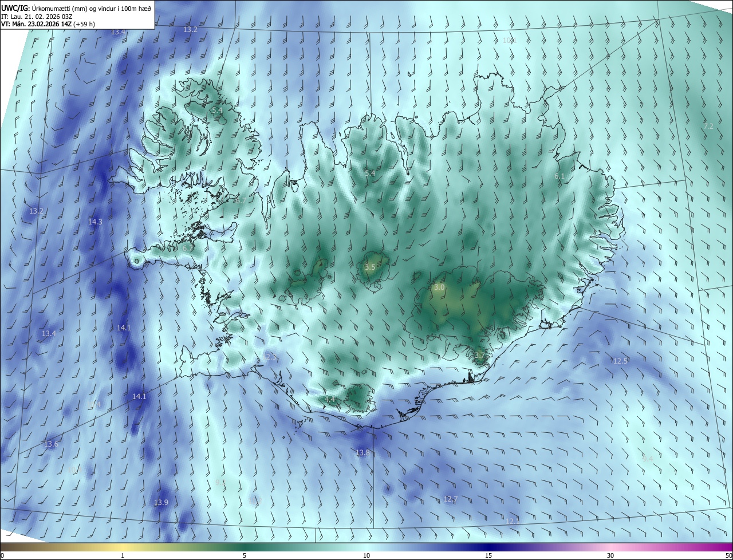Image resolution: width=733 pixels, height=560 pixels.
Task: Click the 10 tick on the color scale
Action: [x=366, y=555]
